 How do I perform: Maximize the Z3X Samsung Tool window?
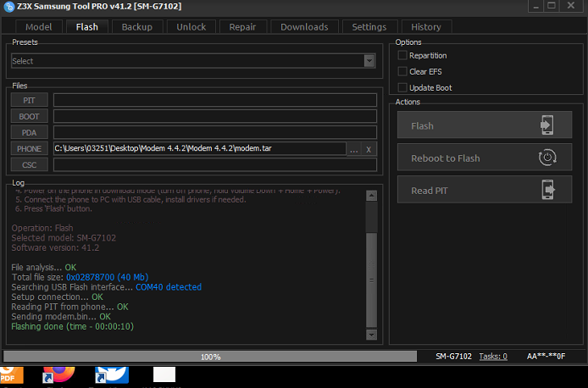point(552,6)
